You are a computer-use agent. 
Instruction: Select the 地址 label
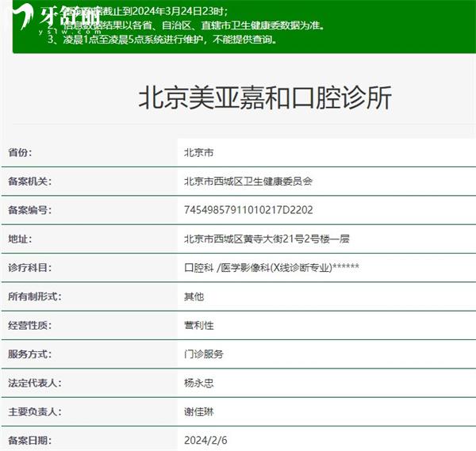tap(20, 239)
